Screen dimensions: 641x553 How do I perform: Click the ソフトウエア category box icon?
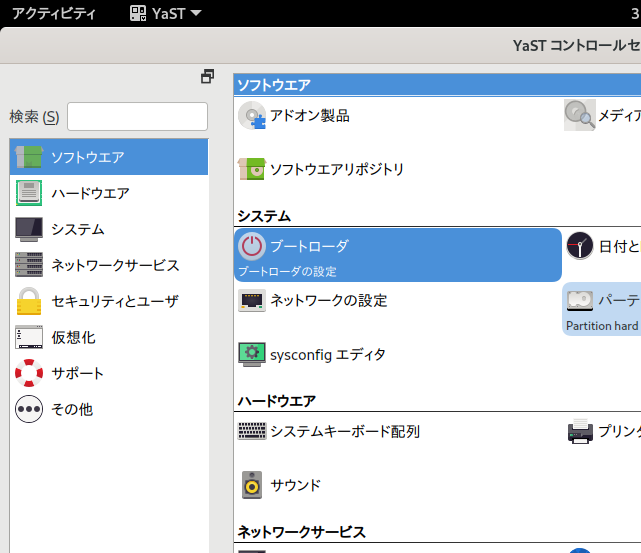[29, 157]
